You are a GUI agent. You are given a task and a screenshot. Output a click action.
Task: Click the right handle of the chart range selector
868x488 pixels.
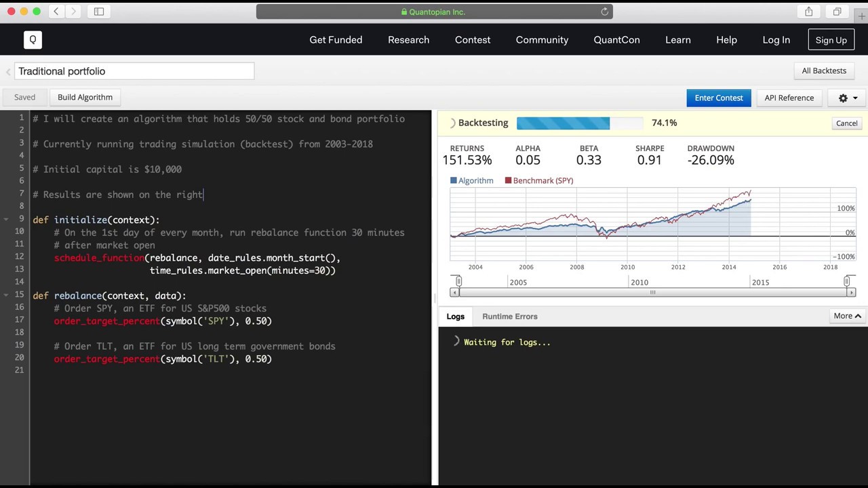[847, 282]
